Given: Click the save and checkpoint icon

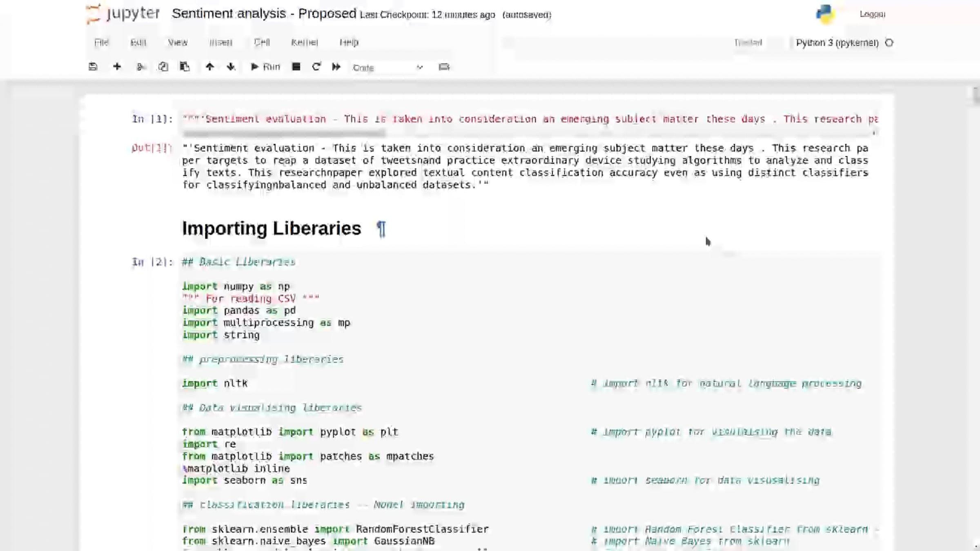Looking at the screenshot, I should coord(93,67).
